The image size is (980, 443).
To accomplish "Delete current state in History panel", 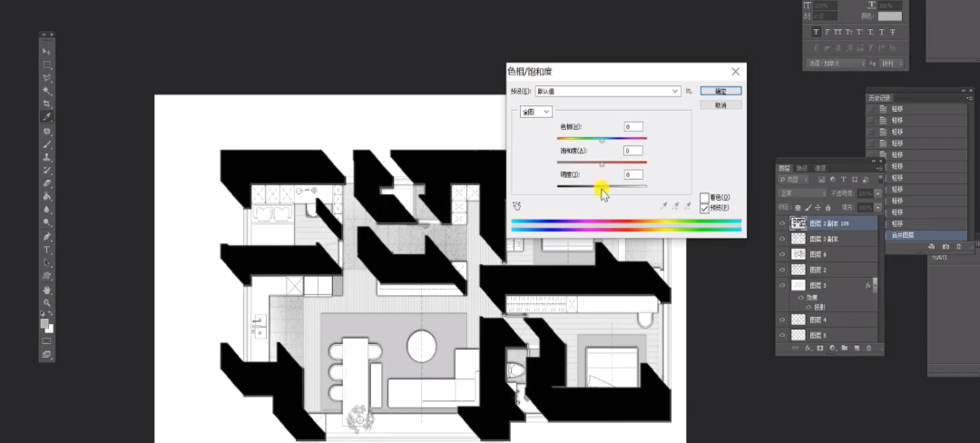I will 959,247.
